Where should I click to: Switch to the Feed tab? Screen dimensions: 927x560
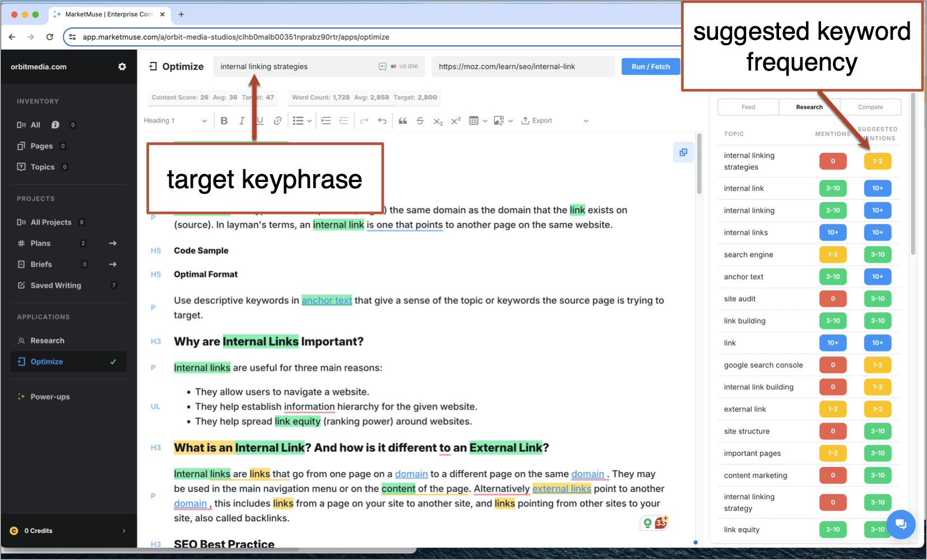click(748, 107)
